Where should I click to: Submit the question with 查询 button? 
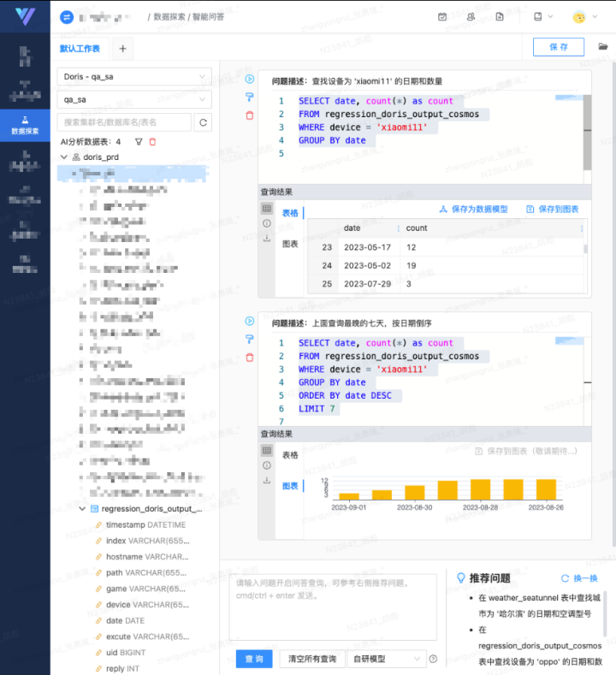point(254,659)
